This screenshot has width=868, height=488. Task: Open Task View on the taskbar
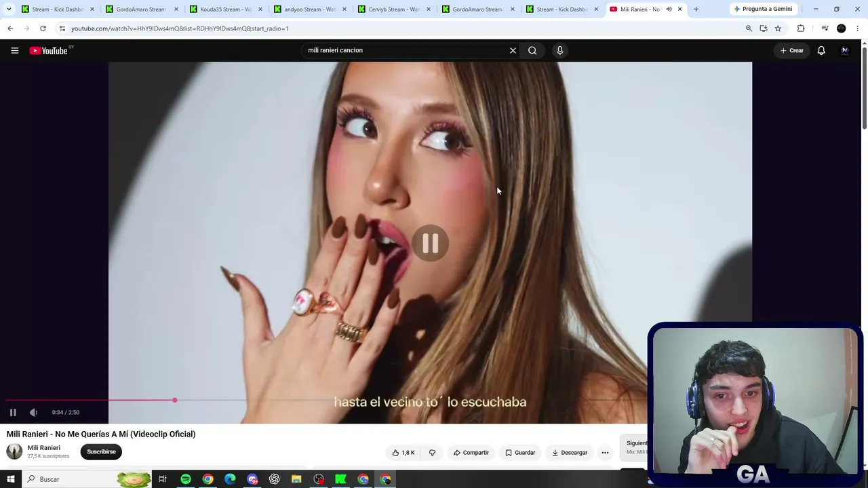163,479
